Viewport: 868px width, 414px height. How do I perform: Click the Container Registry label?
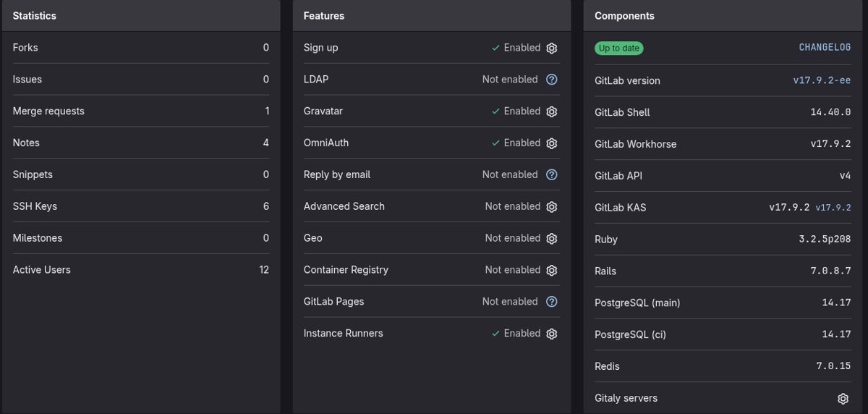346,270
